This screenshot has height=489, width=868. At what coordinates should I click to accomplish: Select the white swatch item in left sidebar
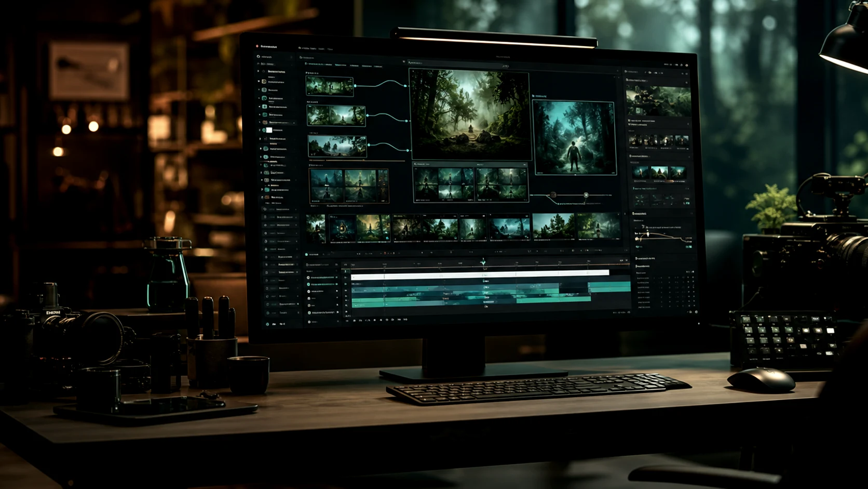[x=269, y=130]
